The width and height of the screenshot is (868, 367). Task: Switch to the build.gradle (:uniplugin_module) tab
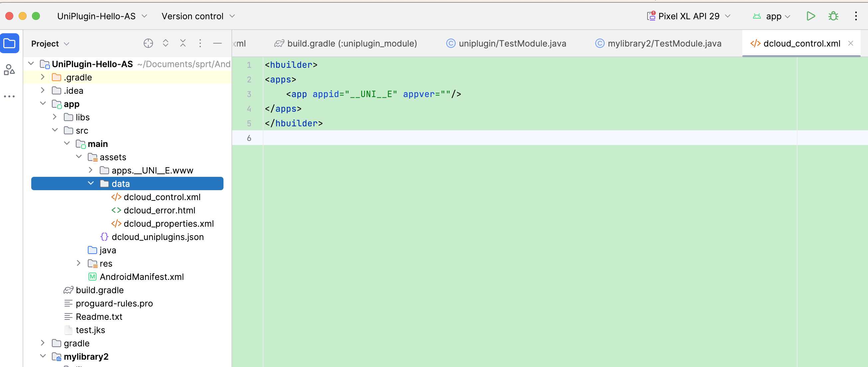346,44
